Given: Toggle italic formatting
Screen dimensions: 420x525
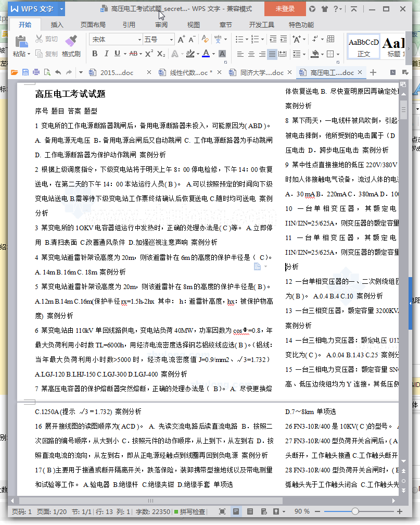Looking at the screenshot, I should [x=106, y=54].
